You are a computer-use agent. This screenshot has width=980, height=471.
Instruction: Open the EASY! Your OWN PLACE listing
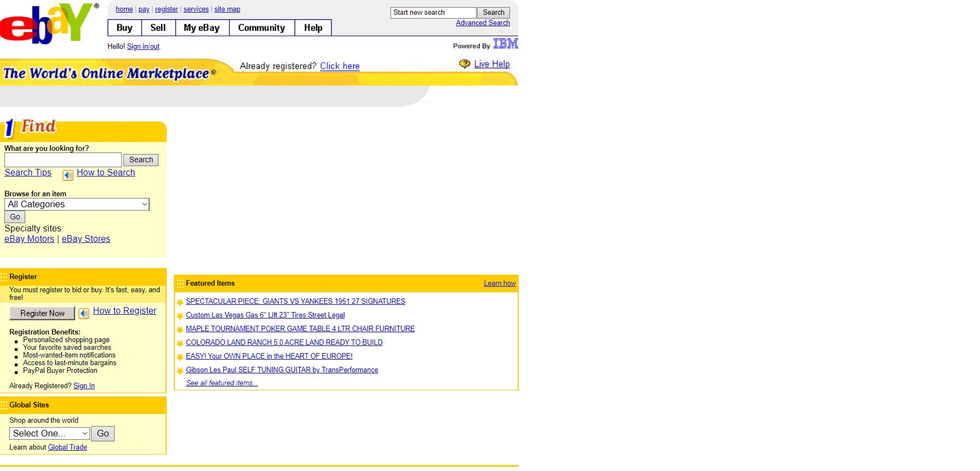pos(269,356)
